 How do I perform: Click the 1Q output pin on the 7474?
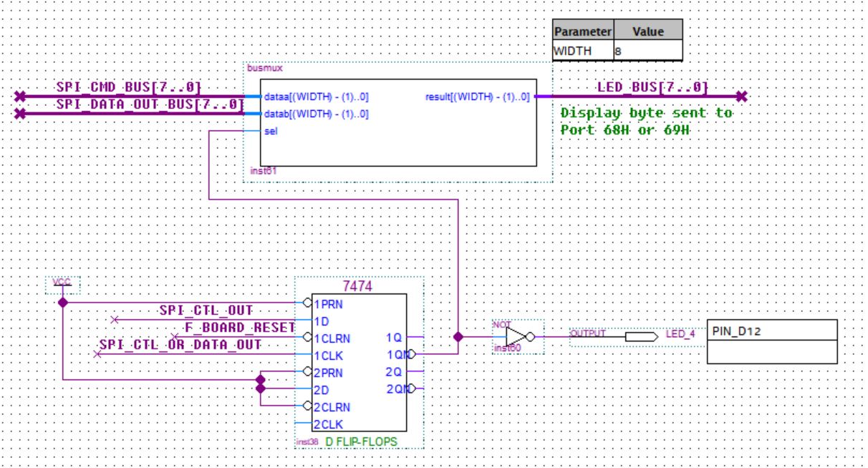(x=393, y=337)
